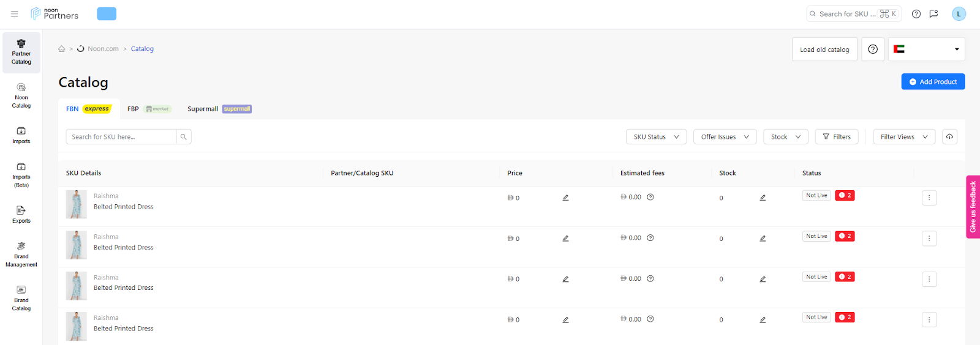This screenshot has height=345, width=980.
Task: Click Load old catalog button
Action: coord(824,50)
